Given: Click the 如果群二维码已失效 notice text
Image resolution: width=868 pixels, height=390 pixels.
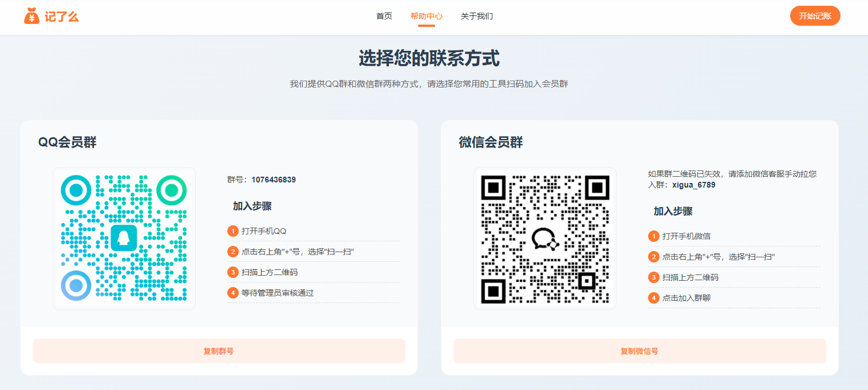Looking at the screenshot, I should coord(733,179).
